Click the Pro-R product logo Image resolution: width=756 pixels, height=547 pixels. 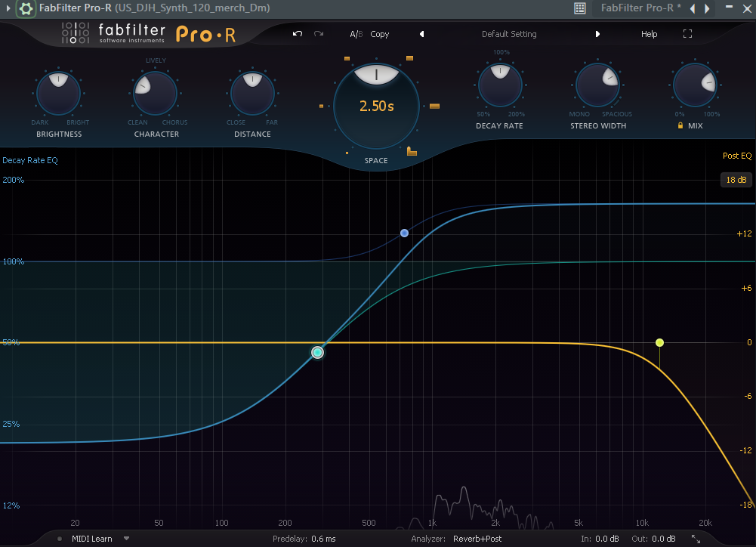pos(206,34)
